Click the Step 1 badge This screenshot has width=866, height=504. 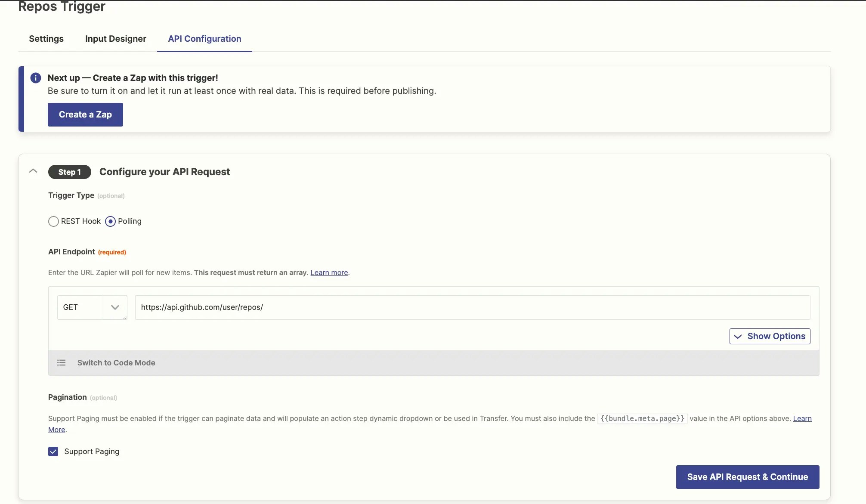(x=69, y=172)
